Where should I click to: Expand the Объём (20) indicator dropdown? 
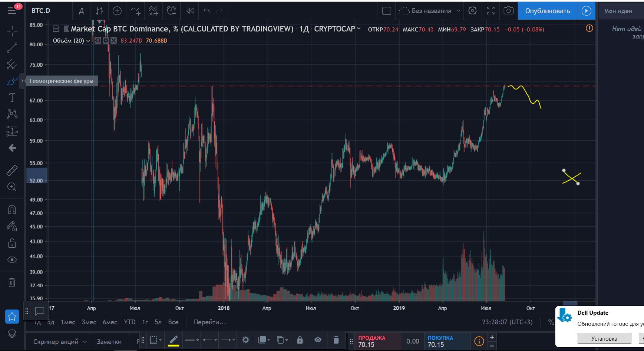[88, 41]
